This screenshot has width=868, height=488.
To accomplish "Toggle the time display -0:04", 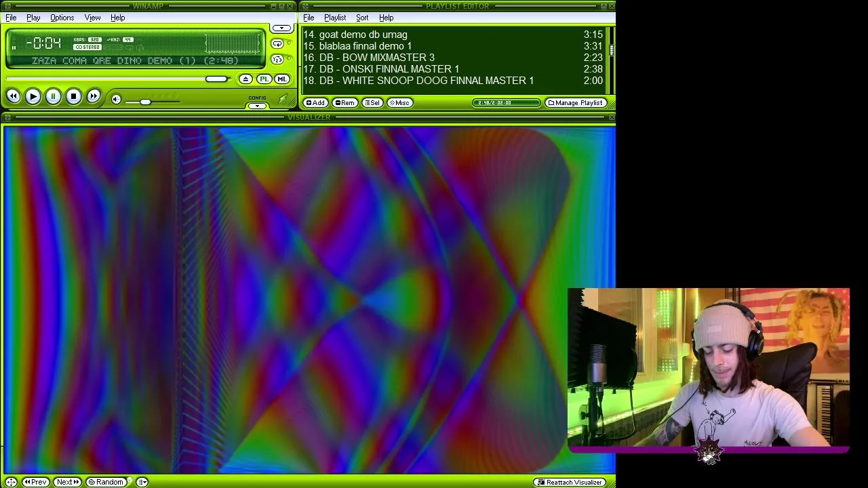I will [44, 44].
